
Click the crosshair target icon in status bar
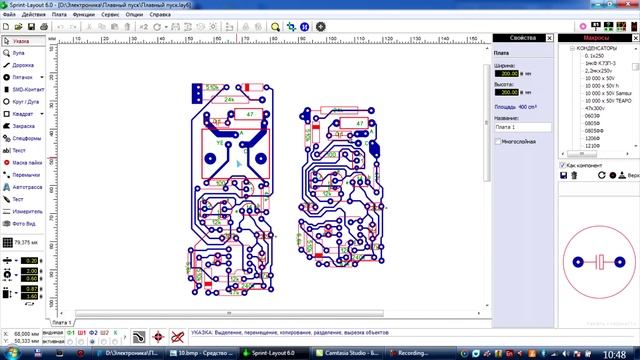(x=158, y=337)
